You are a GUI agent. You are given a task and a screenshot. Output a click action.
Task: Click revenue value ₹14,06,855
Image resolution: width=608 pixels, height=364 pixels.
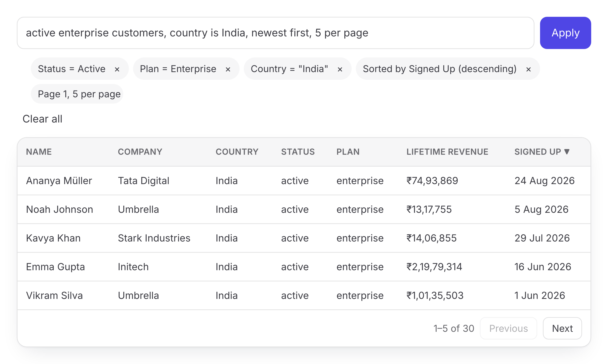point(431,238)
